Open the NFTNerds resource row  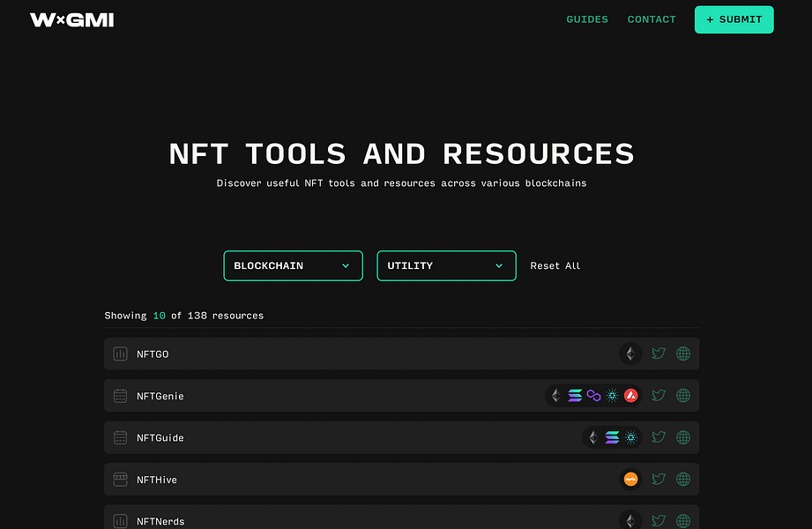401,517
